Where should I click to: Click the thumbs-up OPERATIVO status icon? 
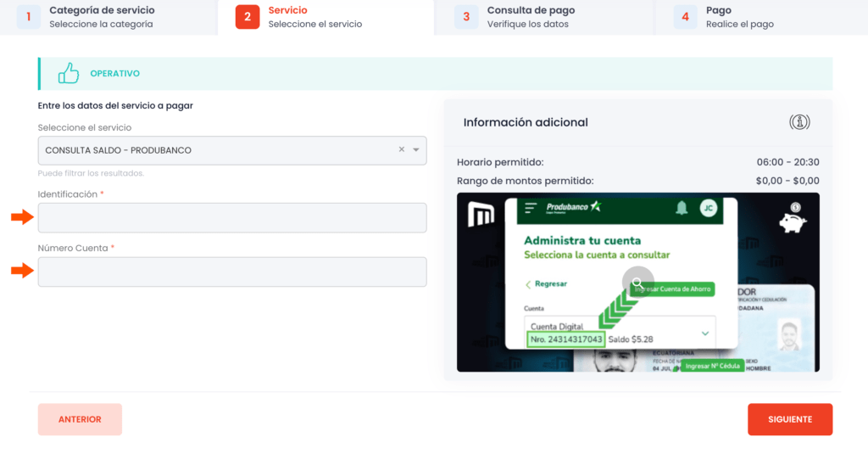(x=69, y=73)
